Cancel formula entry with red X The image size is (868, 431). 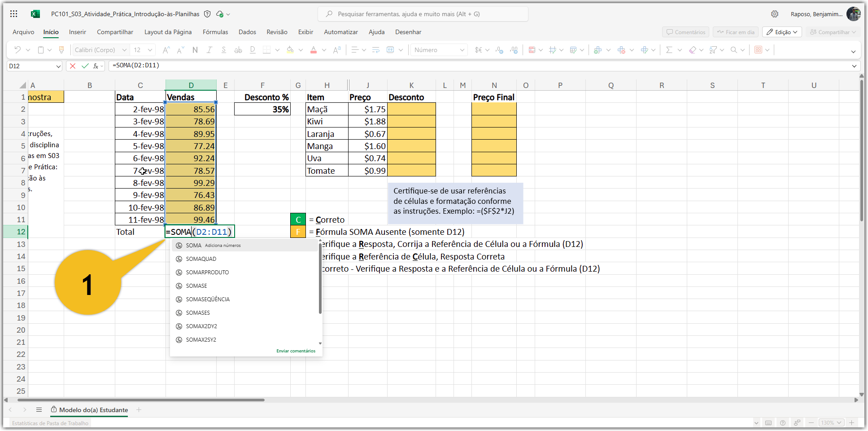(x=73, y=66)
